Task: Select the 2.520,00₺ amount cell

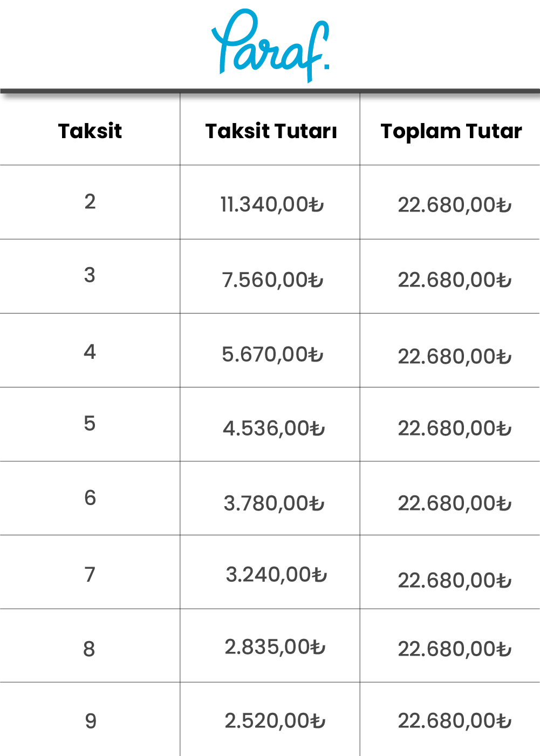Action: pyautogui.click(x=275, y=721)
